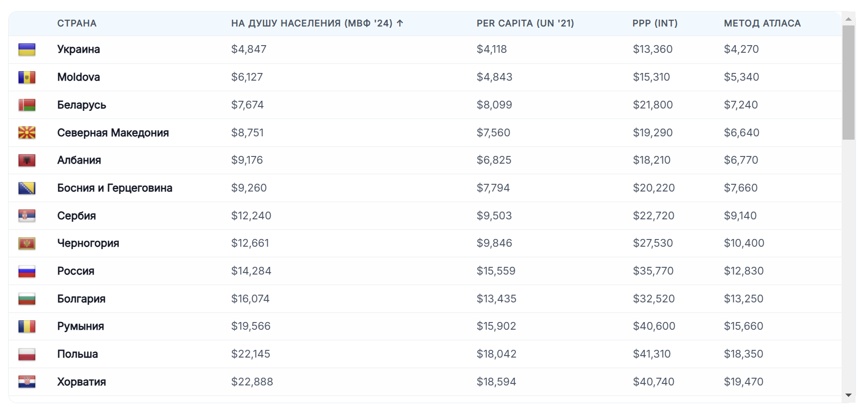Click the Ukraine flag icon

coord(27,49)
